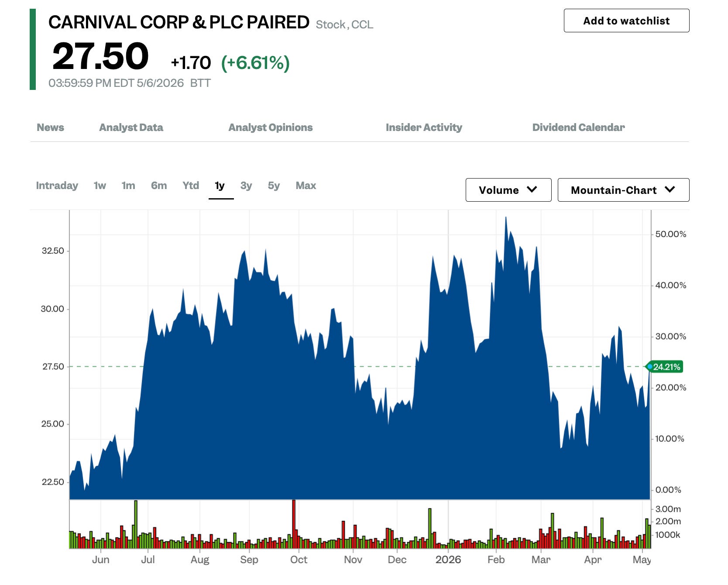Switch chart to 1w range
The width and height of the screenshot is (728, 585).
(100, 186)
